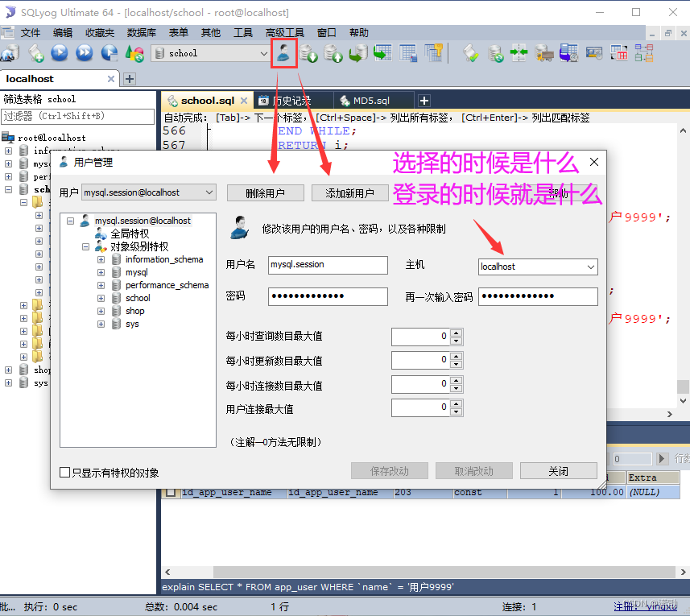Screen dimensions: 690x616
Task: Decrease 每小时更新数目最大值 spinner value
Action: point(457,364)
